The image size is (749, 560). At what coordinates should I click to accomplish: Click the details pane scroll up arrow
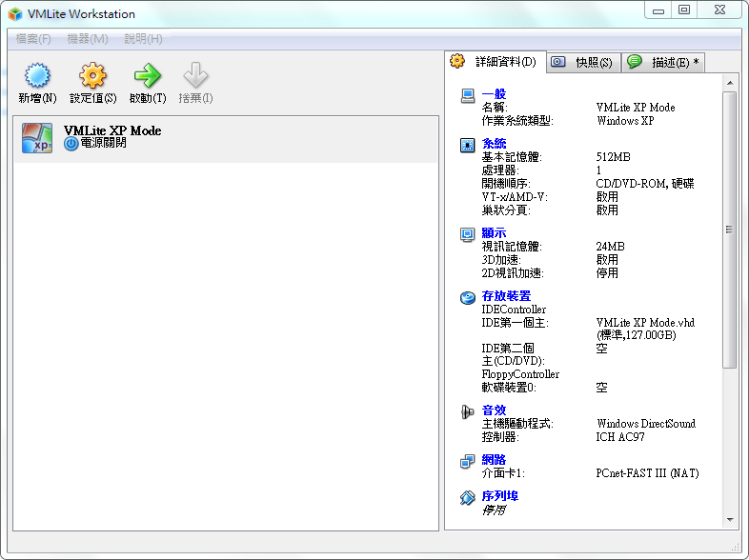[730, 83]
